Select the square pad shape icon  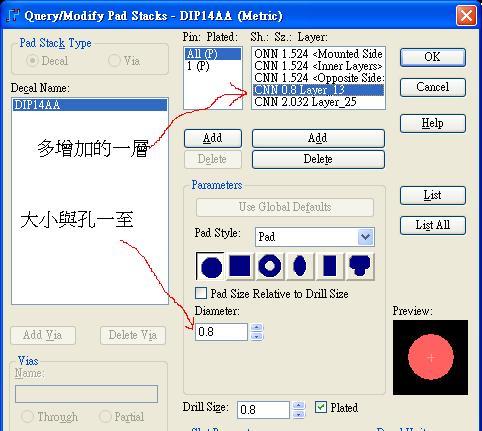point(240,266)
